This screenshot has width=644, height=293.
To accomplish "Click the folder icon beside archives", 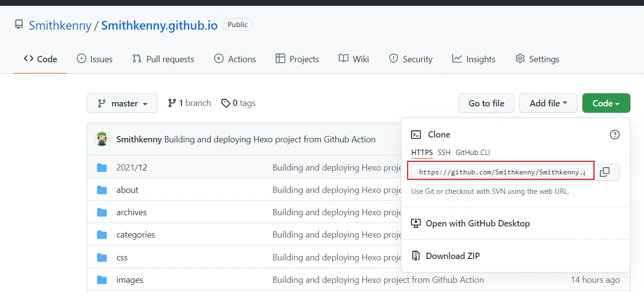I will coord(102,212).
